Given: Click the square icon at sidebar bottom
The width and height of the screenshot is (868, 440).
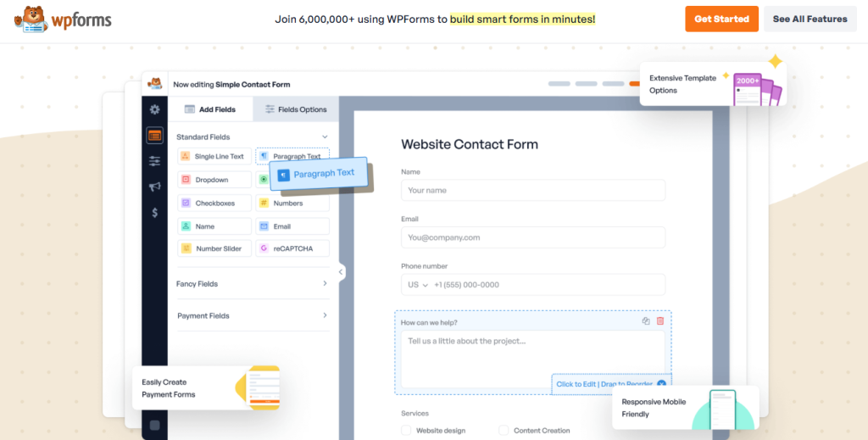Looking at the screenshot, I should [154, 425].
